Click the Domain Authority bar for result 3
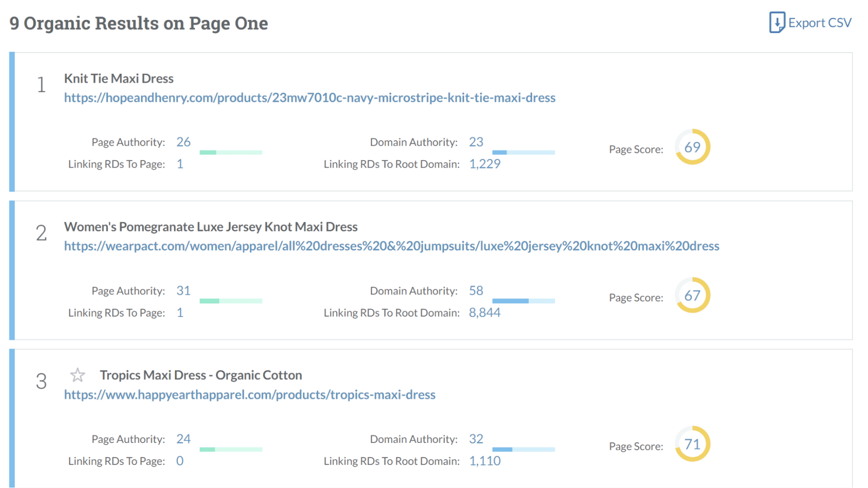 tap(523, 450)
